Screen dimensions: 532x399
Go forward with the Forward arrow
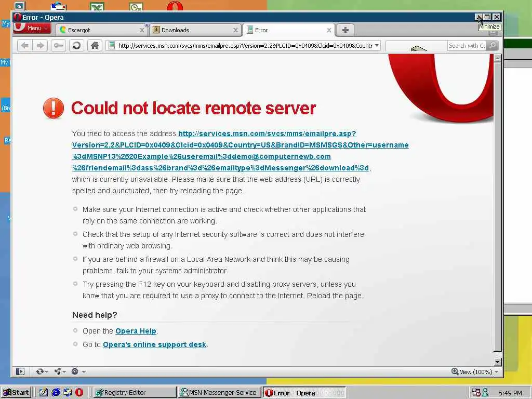[x=40, y=46]
